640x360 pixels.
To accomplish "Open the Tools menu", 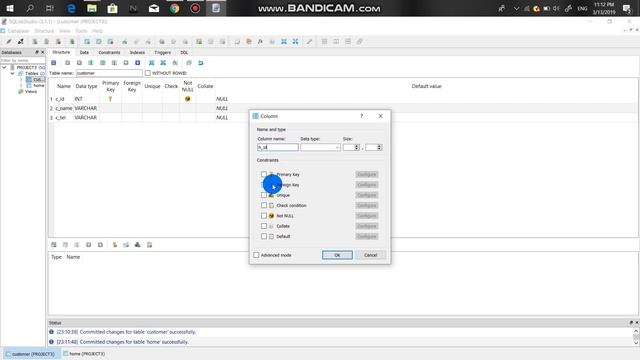I will tap(81, 31).
